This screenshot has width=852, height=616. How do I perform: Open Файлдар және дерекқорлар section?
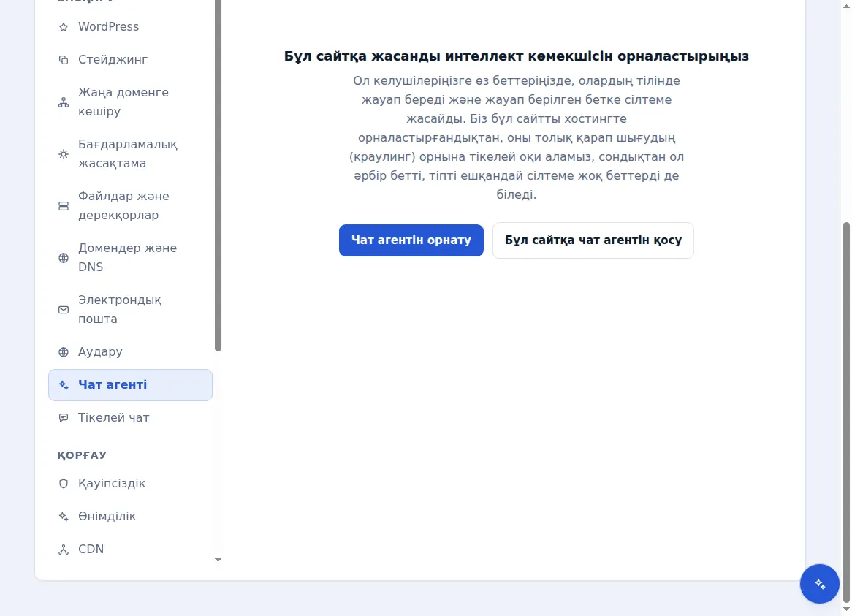(130, 206)
